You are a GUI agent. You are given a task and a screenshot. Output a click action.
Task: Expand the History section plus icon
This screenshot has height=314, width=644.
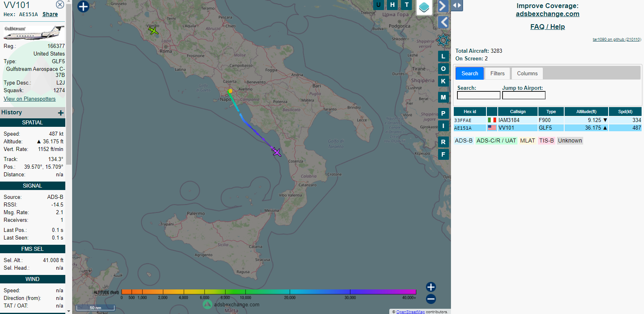[x=61, y=113]
